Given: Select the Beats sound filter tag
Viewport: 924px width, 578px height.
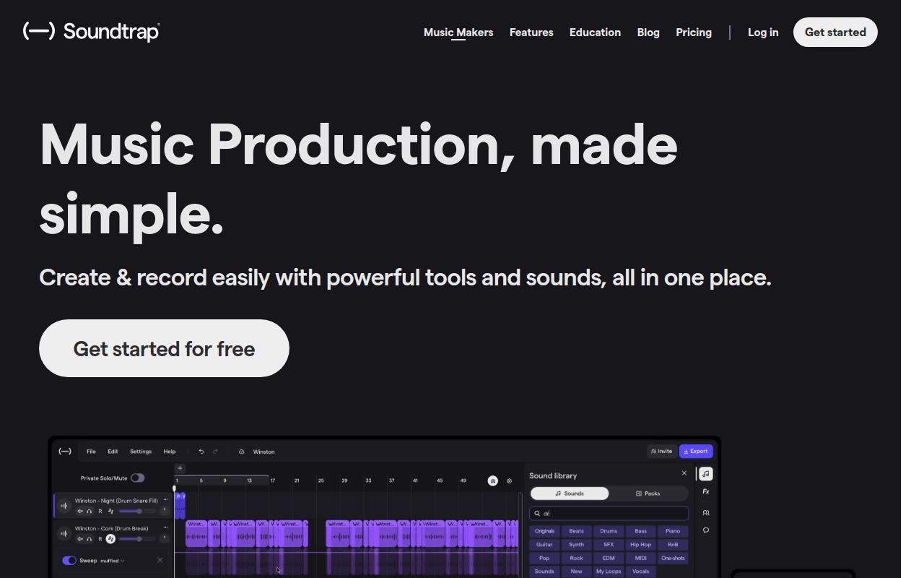Looking at the screenshot, I should [x=576, y=531].
